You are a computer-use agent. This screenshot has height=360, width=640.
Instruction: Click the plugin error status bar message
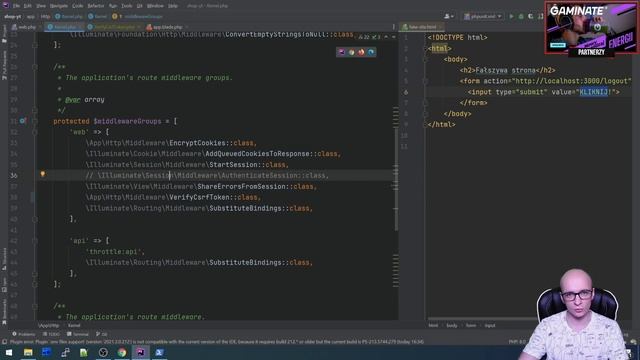point(216,342)
